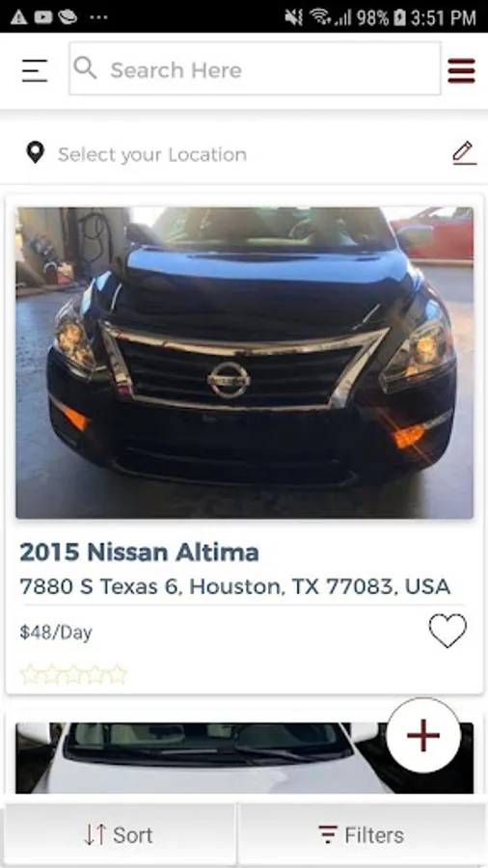488x868 pixels.
Task: Open the Filters panel
Action: (363, 835)
